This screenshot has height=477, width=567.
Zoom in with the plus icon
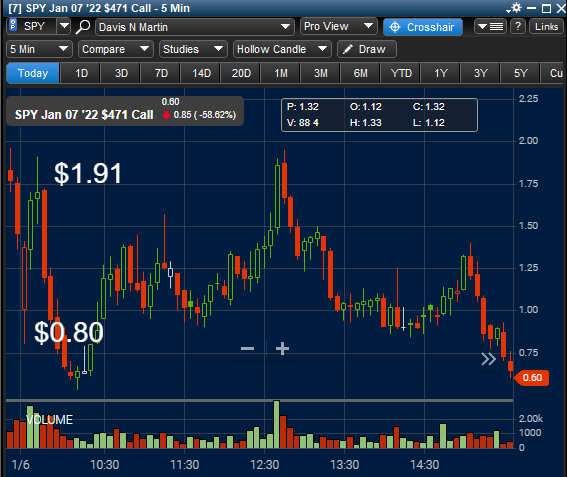tap(282, 348)
